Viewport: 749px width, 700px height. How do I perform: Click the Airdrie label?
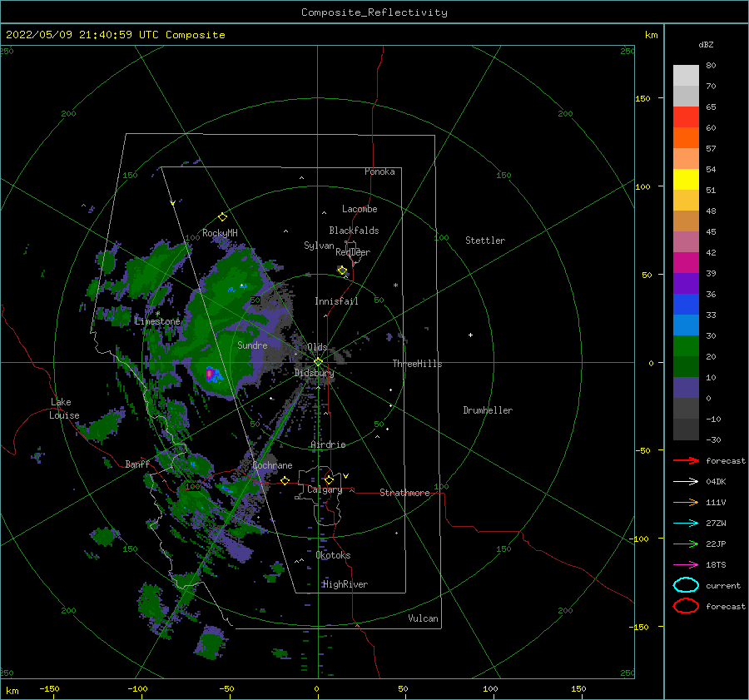(328, 444)
